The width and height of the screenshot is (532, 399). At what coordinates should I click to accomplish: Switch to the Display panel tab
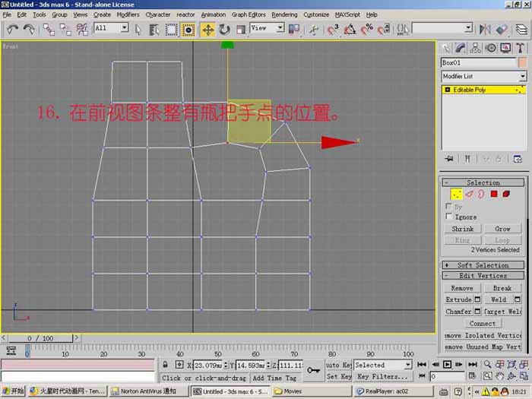coord(505,48)
